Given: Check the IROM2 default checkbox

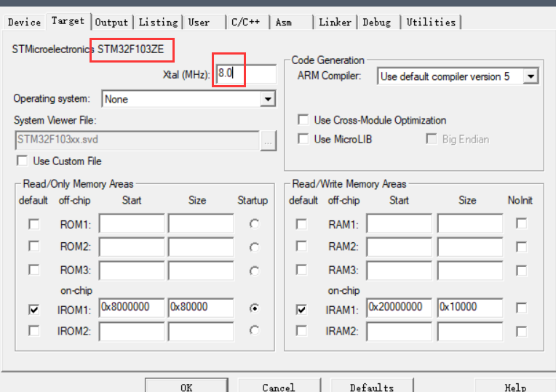Looking at the screenshot, I should pos(34,331).
